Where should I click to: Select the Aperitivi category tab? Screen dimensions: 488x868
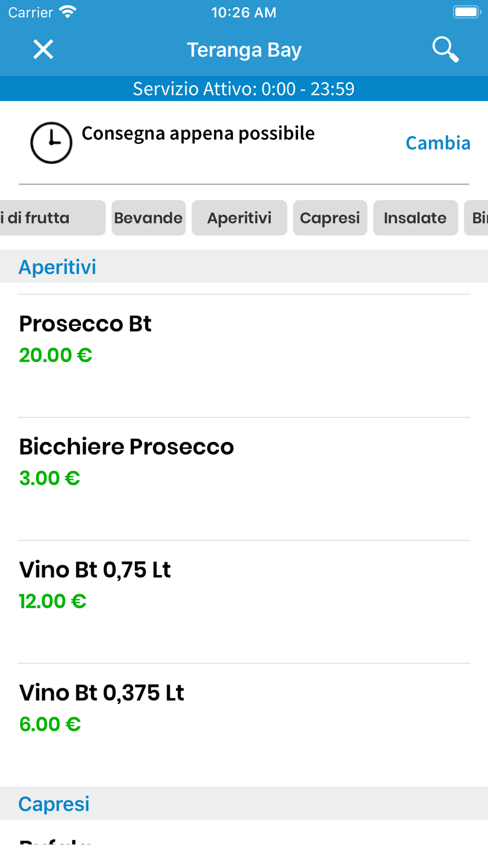point(239,218)
